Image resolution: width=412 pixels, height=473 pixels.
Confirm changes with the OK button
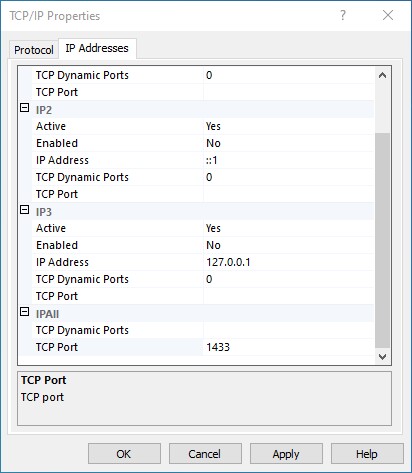tap(124, 454)
